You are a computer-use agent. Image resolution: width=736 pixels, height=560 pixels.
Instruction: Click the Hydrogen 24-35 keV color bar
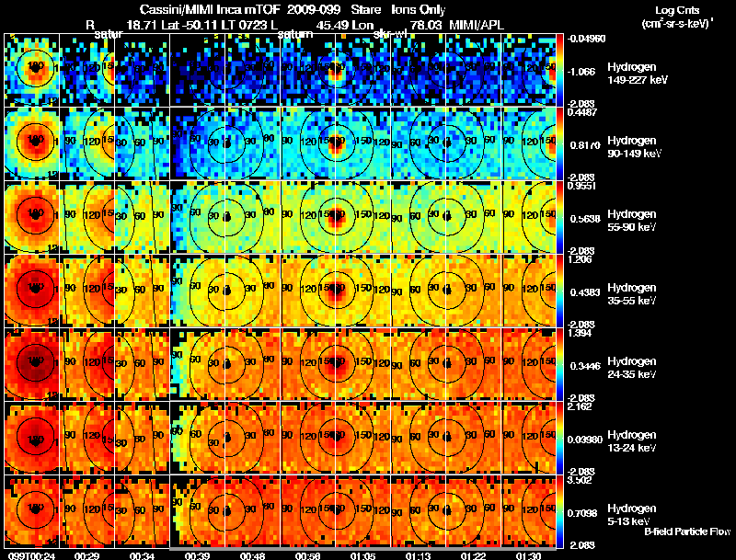560,364
